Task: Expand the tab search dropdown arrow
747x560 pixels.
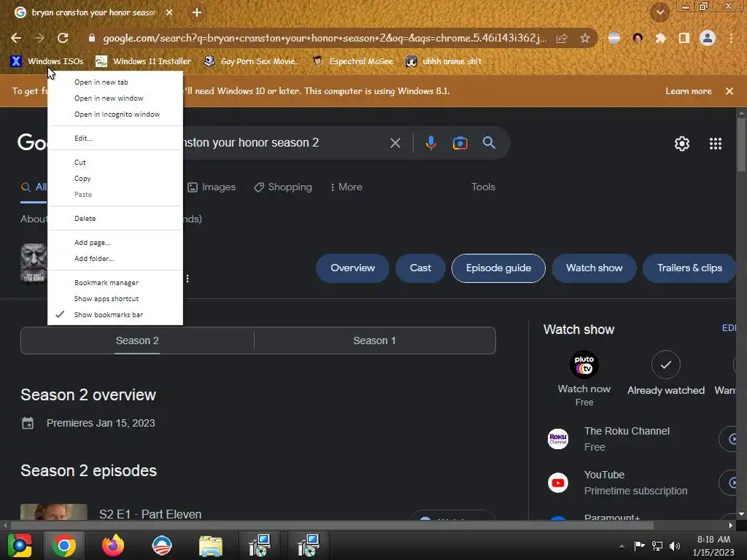Action: coord(660,12)
